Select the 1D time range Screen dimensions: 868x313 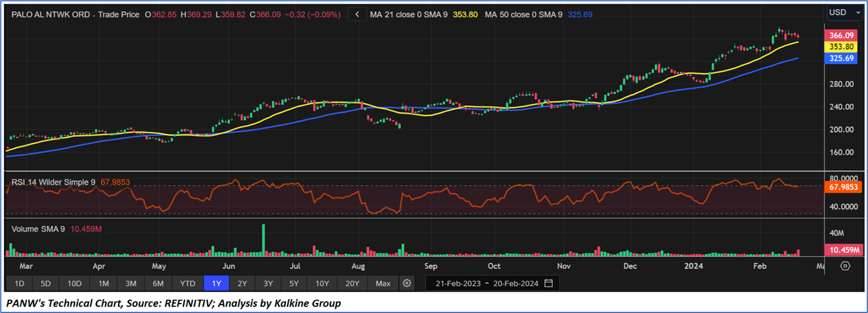(x=19, y=283)
